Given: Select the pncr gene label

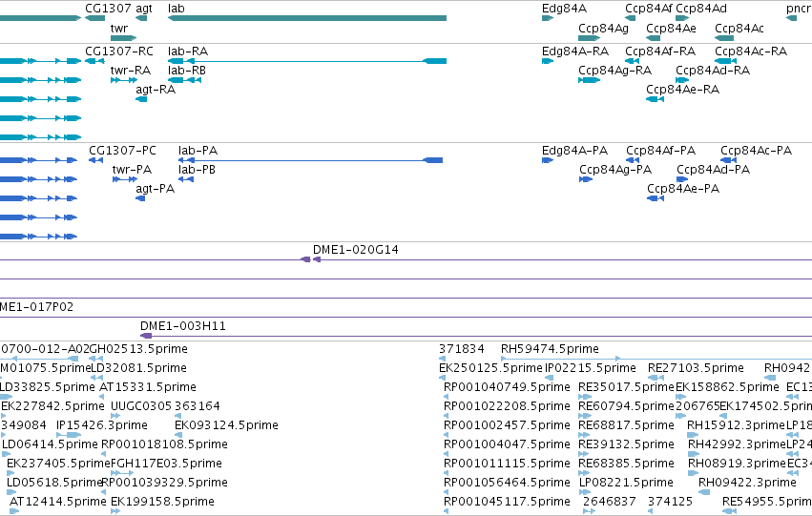Looking at the screenshot, I should pyautogui.click(x=798, y=9).
